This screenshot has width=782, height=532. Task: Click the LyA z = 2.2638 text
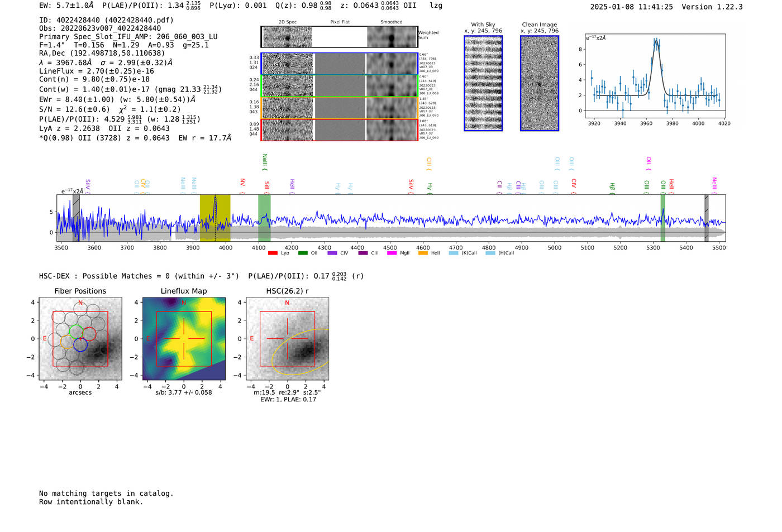click(70, 128)
